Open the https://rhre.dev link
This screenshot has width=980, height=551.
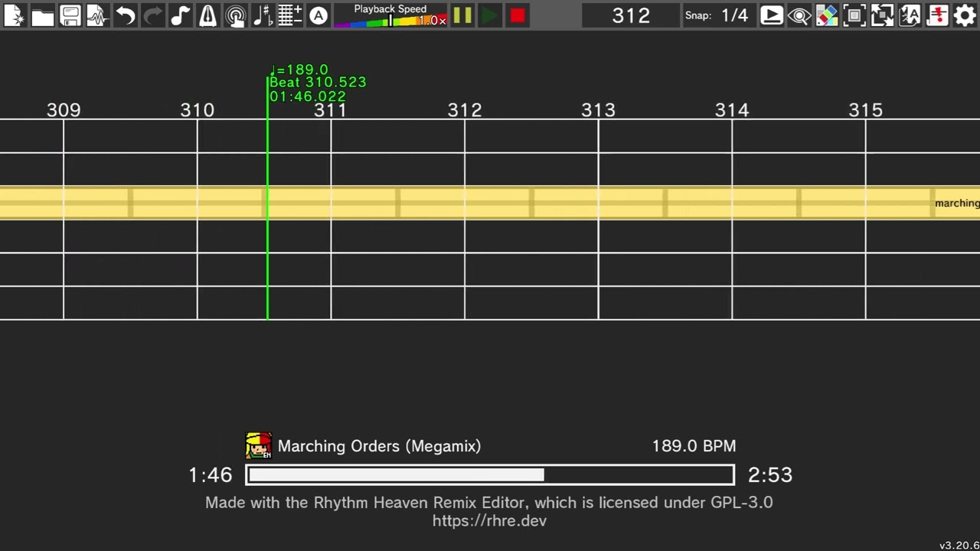[x=489, y=521]
